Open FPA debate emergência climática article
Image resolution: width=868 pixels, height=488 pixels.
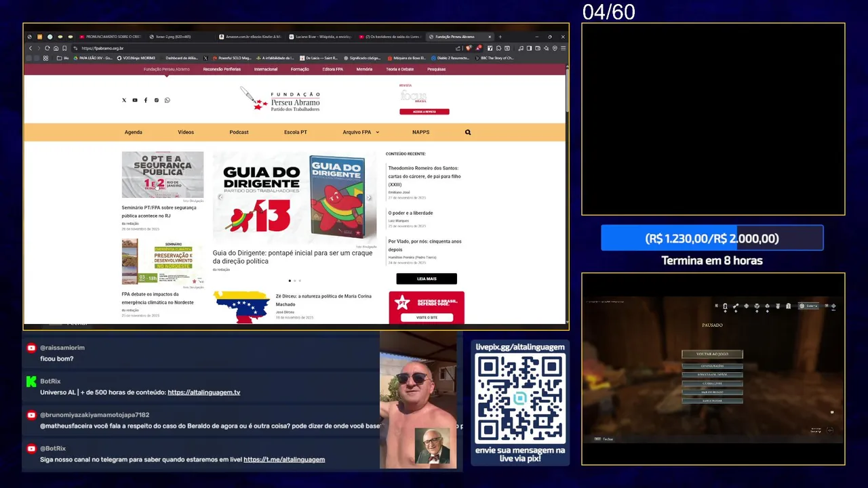[157, 298]
